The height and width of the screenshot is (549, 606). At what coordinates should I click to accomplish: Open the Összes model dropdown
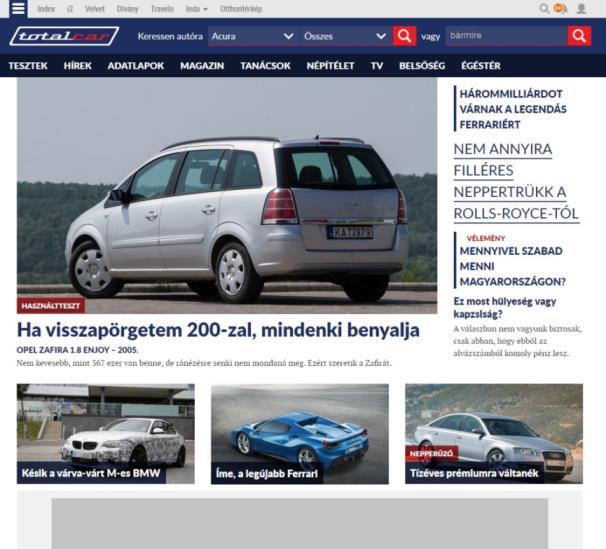pos(346,36)
